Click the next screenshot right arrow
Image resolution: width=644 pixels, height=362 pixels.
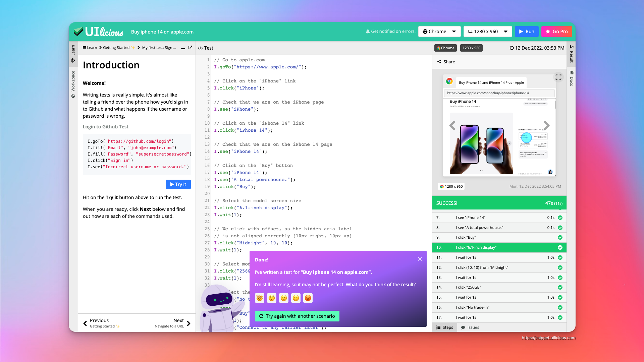pos(546,125)
